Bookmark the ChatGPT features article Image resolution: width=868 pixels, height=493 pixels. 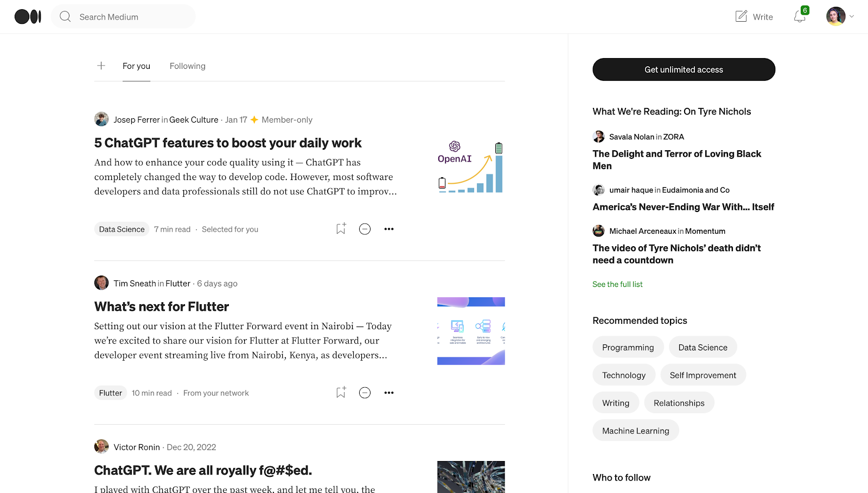(341, 228)
